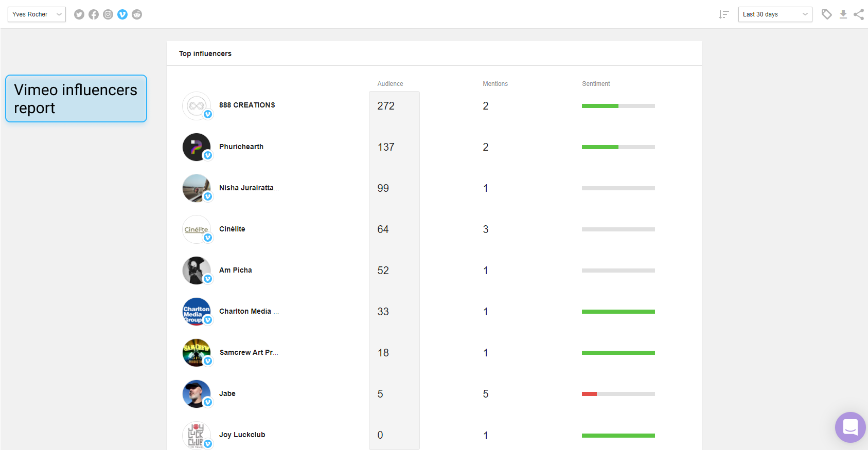Click the Jabe influencer name
The width and height of the screenshot is (868, 450).
tap(227, 393)
